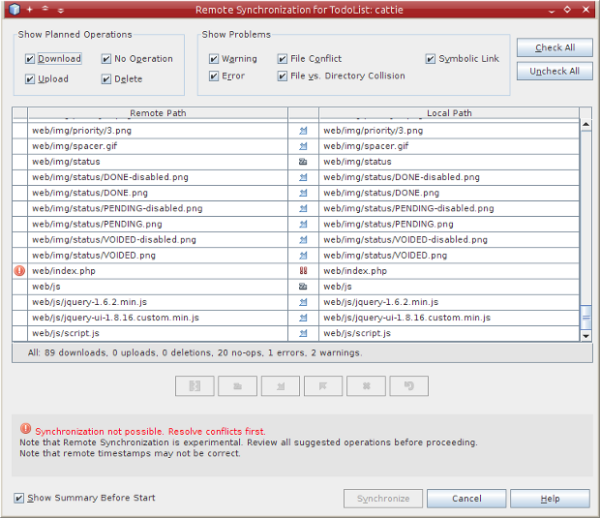Click the download icon for web/img/spacer.gif
The width and height of the screenshot is (600, 518).
[302, 146]
